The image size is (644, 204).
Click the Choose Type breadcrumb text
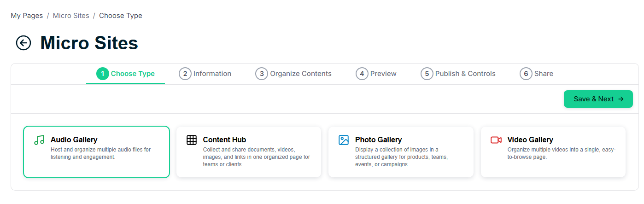[121, 16]
